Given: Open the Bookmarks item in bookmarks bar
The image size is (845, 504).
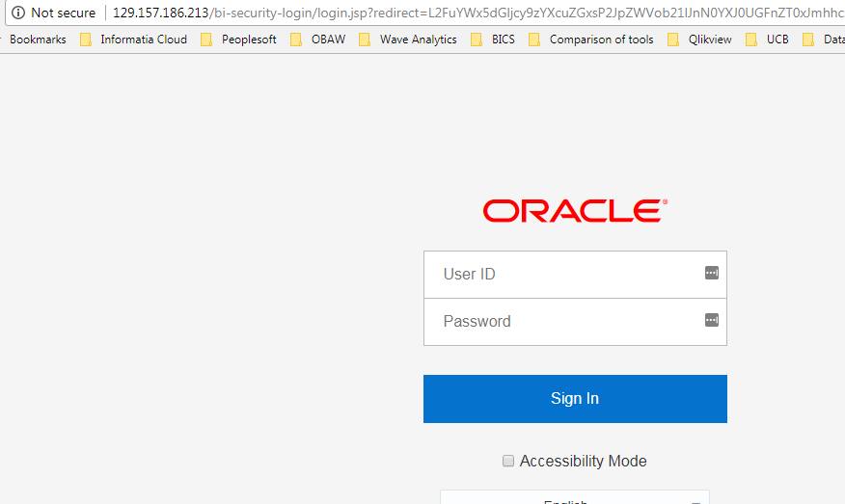Looking at the screenshot, I should coord(38,40).
